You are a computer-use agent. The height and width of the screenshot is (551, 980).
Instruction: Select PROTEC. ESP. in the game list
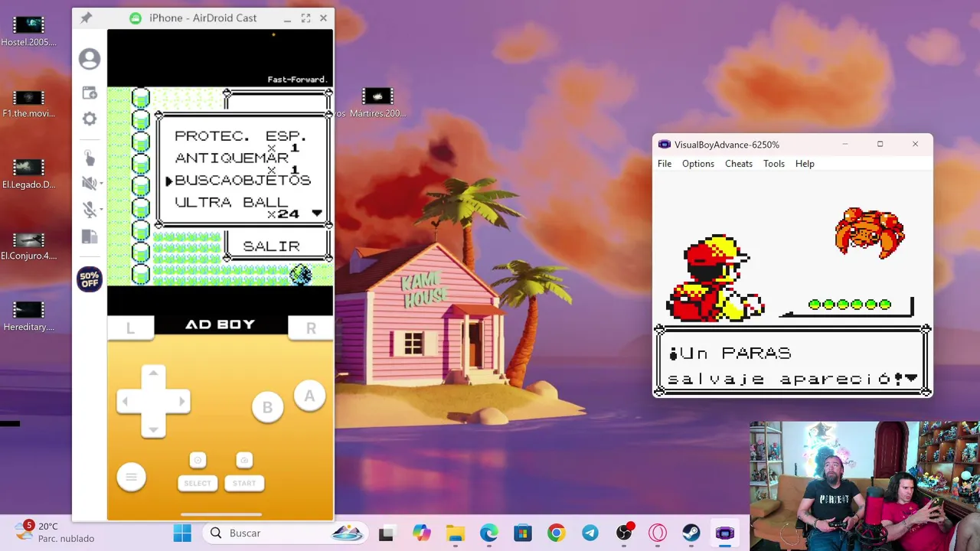click(x=240, y=136)
